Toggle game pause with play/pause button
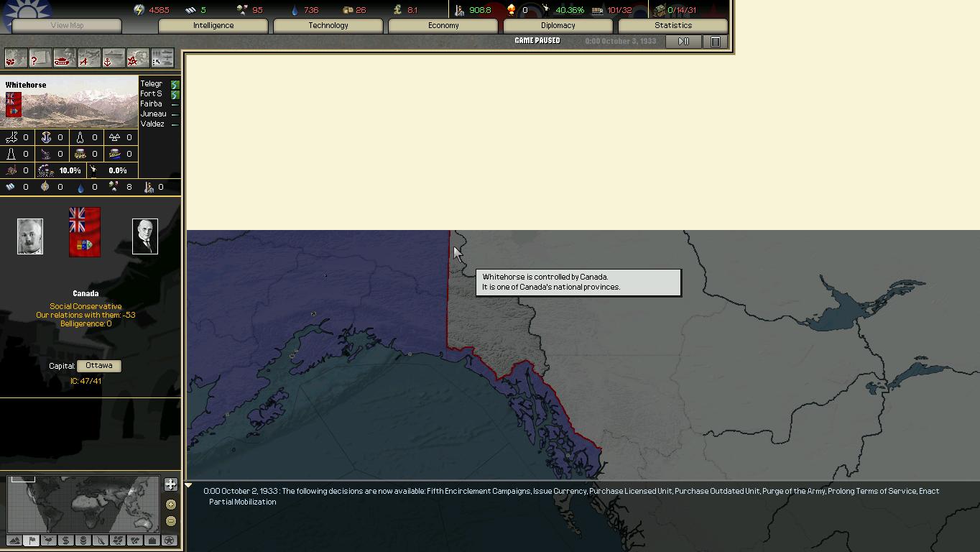980x552 pixels. (x=683, y=42)
